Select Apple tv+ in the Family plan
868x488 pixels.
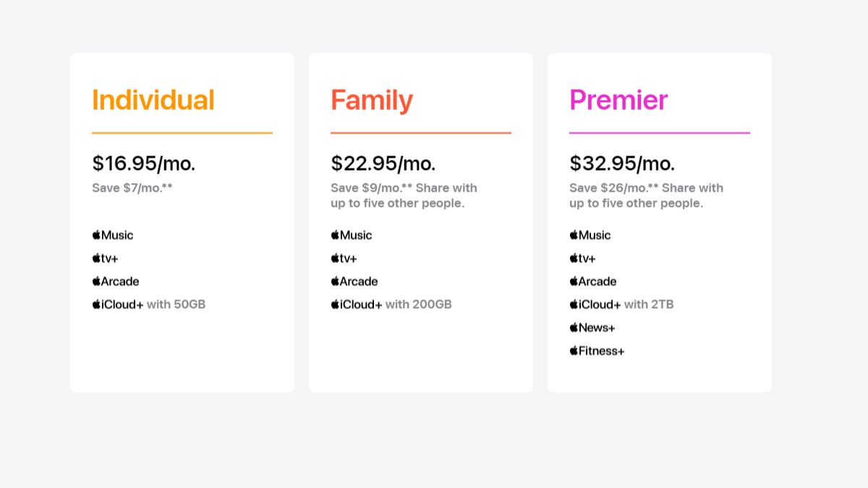coord(344,258)
